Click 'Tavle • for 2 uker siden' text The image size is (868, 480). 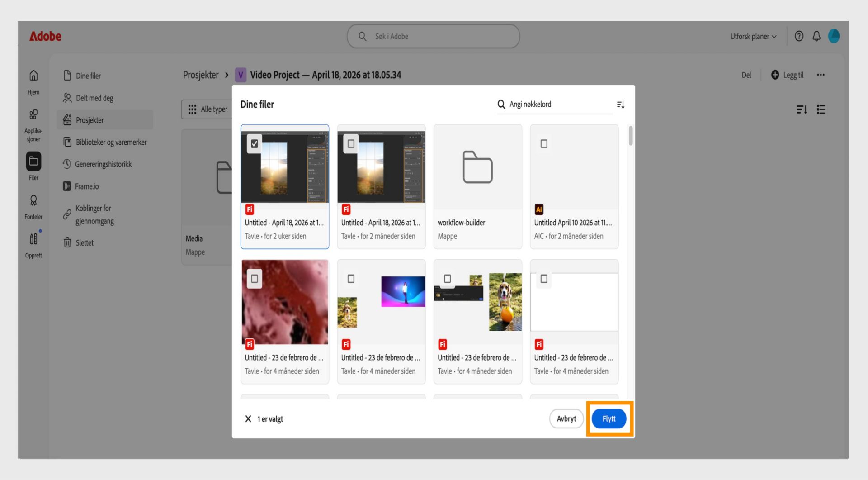[x=275, y=236]
